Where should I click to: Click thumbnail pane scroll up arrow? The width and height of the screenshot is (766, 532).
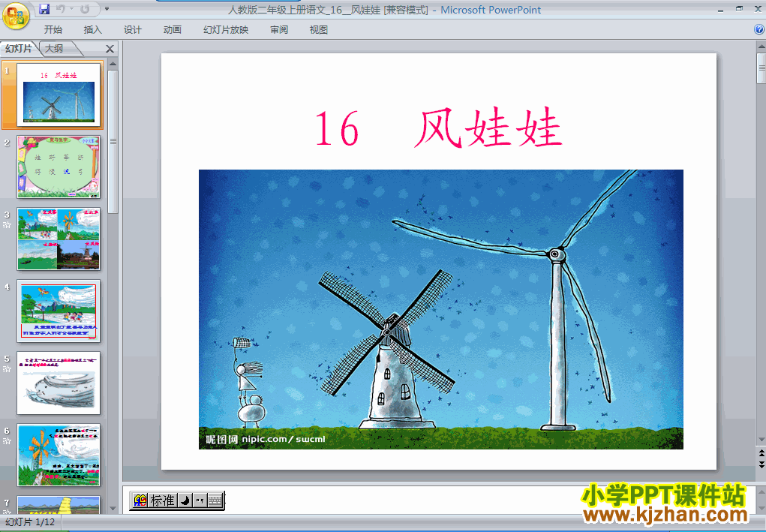(x=113, y=64)
